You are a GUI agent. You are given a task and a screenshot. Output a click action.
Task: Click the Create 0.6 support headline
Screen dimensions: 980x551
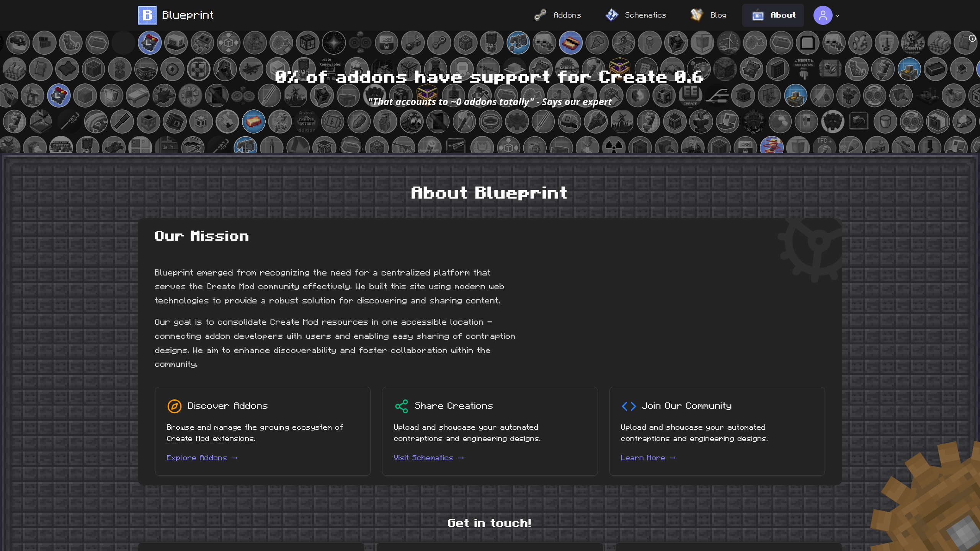tap(489, 77)
